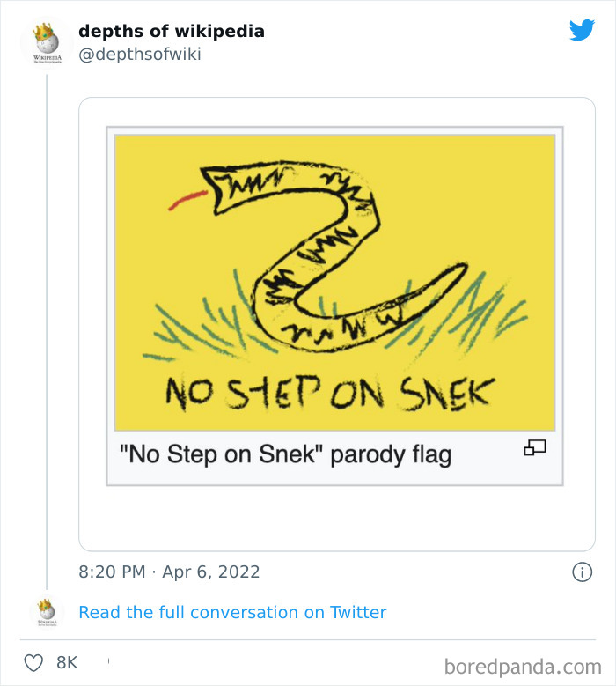Click the boredpanda.com watermark

tap(523, 666)
